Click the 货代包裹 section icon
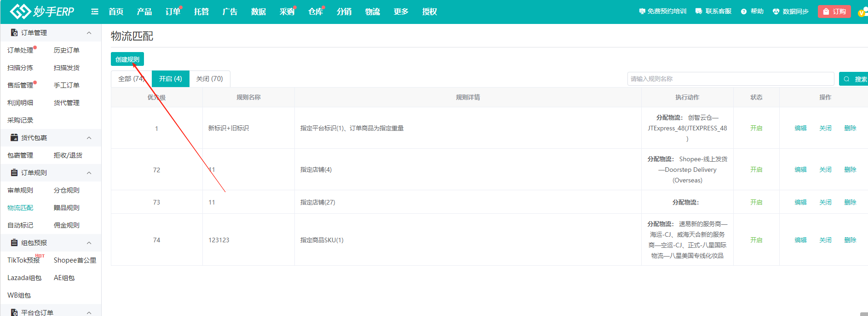 pyautogui.click(x=14, y=138)
